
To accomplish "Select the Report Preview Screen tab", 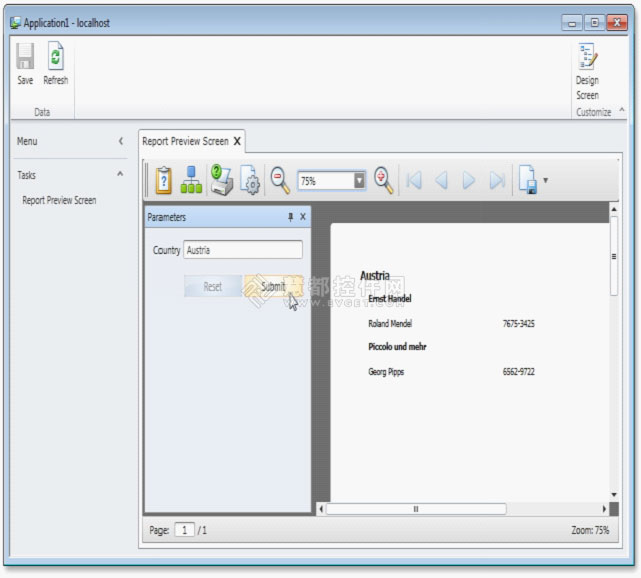I will coord(185,141).
